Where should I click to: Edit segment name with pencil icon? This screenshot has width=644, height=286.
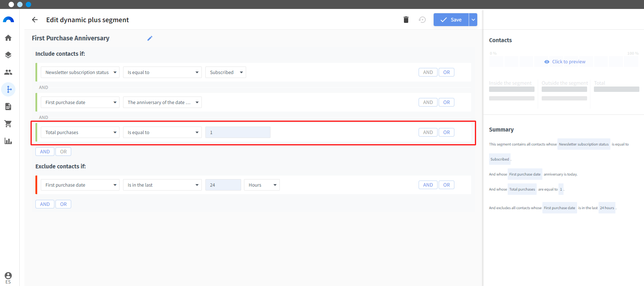pyautogui.click(x=150, y=38)
